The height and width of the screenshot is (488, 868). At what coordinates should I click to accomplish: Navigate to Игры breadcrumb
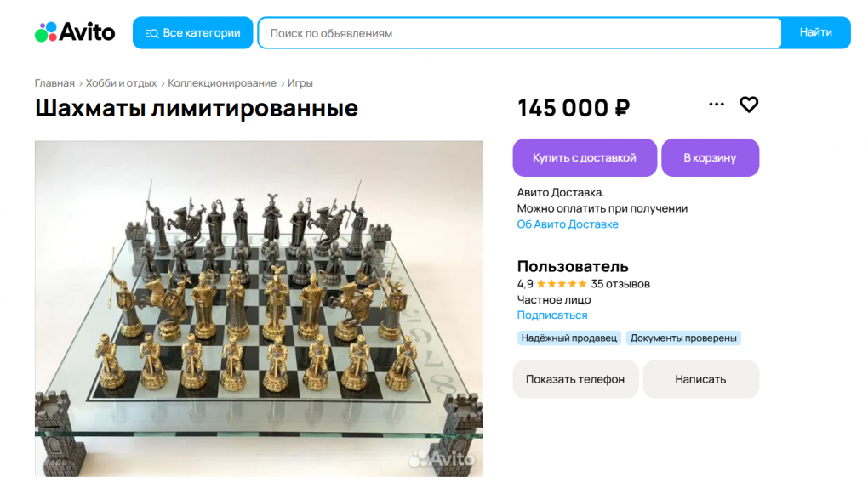300,83
